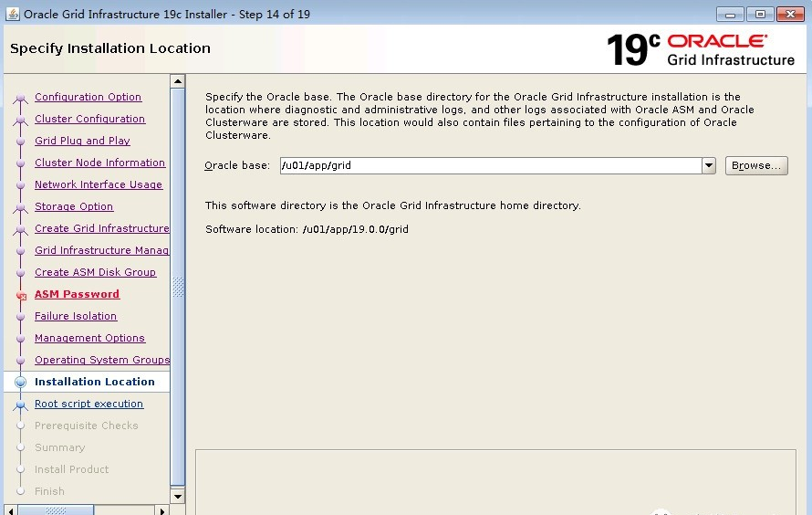Close the installer window
This screenshot has width=812, height=515.
(790, 14)
